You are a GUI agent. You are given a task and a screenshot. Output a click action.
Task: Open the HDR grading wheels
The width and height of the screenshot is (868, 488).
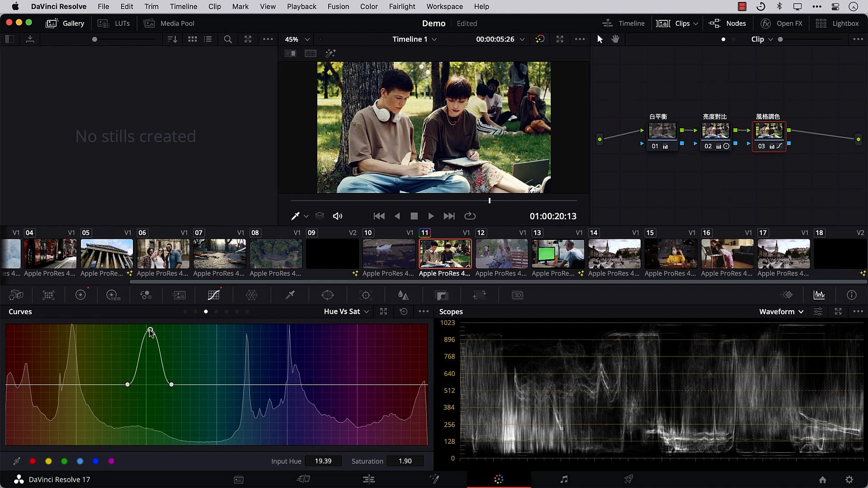112,295
